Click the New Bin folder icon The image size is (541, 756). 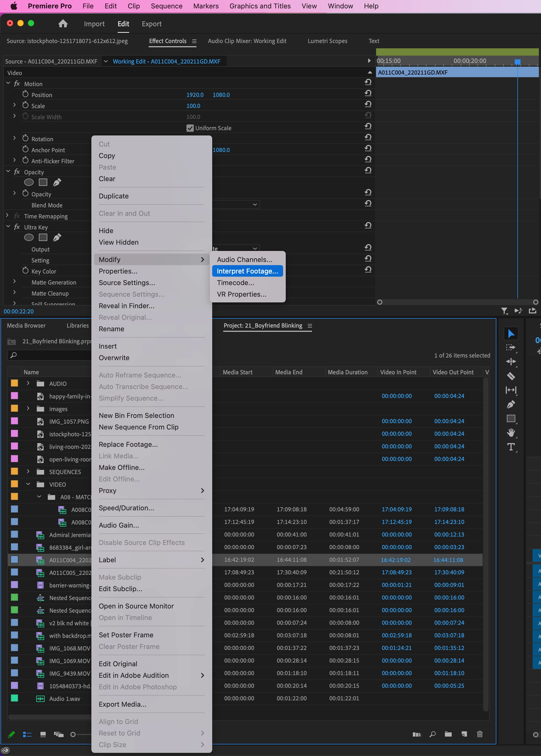coord(448,734)
